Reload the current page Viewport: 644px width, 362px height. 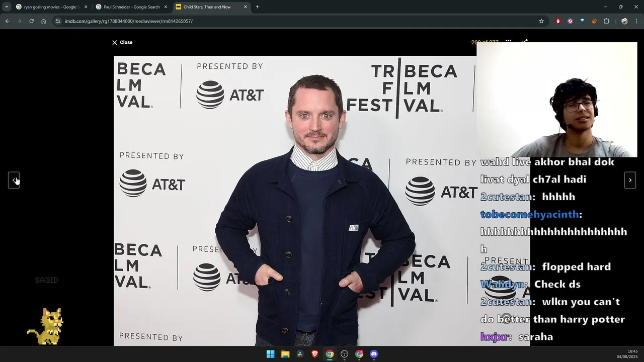[x=31, y=21]
